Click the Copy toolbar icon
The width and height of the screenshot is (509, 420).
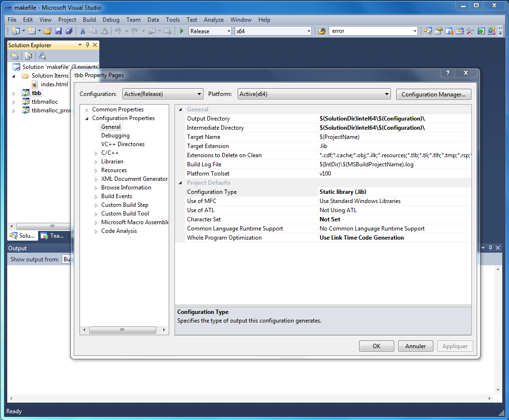click(x=93, y=30)
